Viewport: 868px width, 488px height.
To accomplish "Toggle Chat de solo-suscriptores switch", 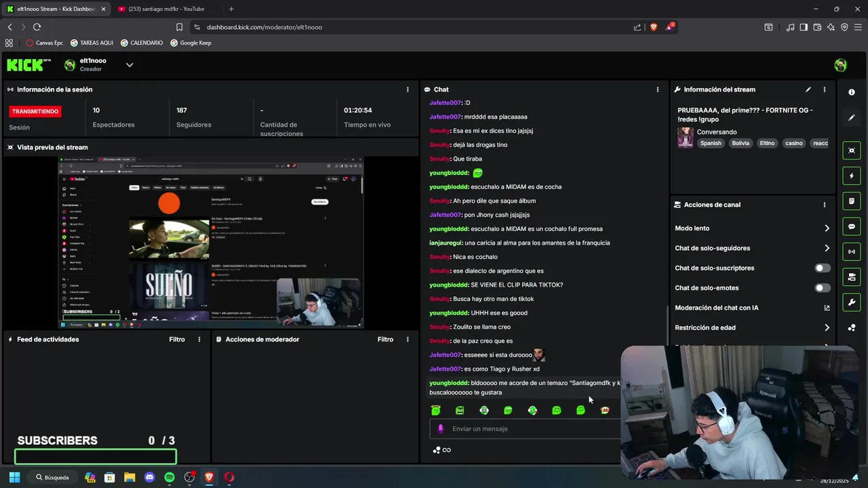I will [x=822, y=268].
